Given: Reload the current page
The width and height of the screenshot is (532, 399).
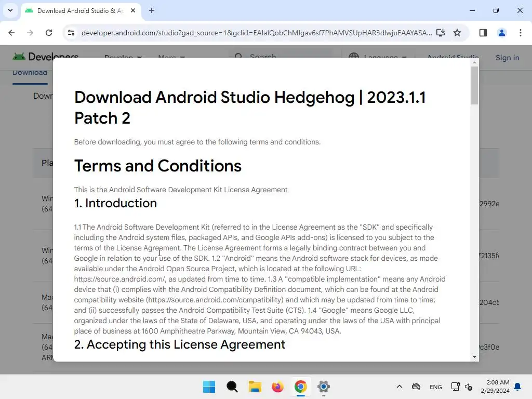Looking at the screenshot, I should click(x=49, y=33).
